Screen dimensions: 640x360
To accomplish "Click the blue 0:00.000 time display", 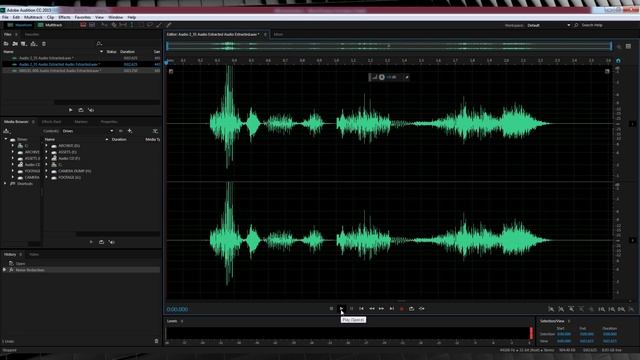I will 177,309.
